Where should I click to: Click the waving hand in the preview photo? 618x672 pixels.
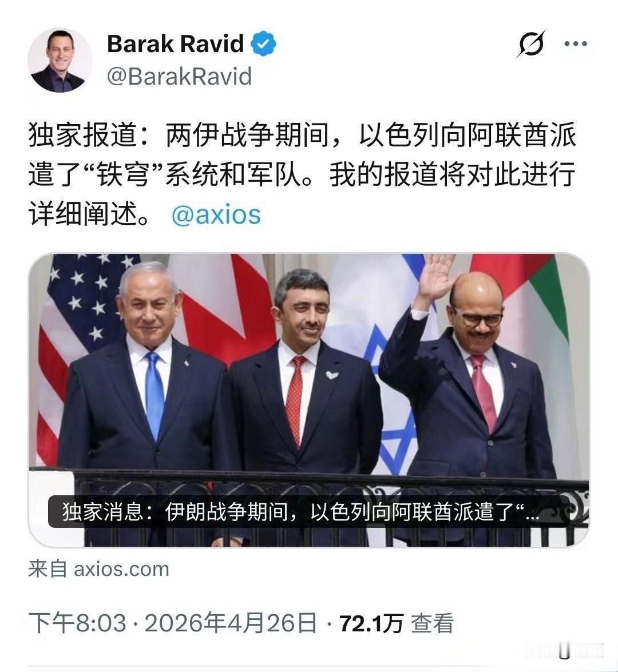[436, 277]
